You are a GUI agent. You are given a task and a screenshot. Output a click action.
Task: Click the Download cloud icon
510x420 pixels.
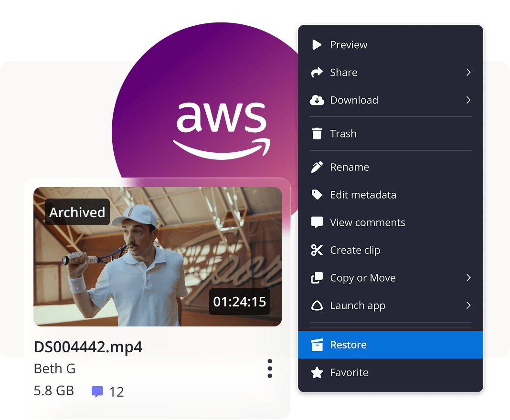[317, 100]
